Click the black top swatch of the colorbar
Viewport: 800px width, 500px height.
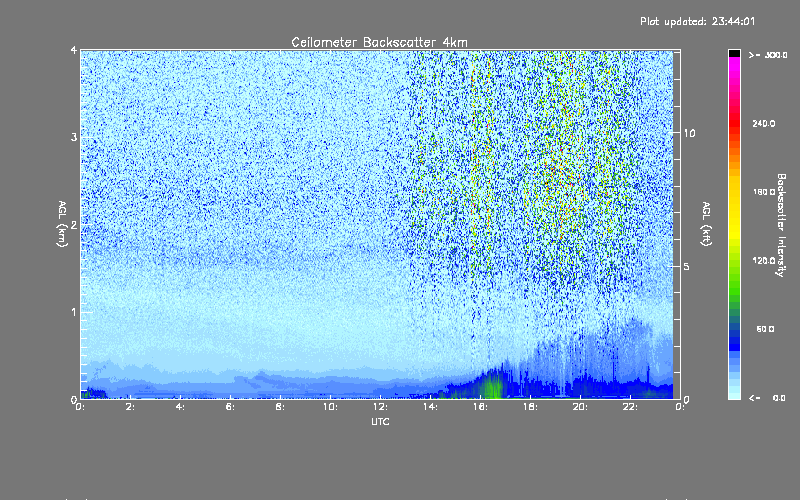click(734, 53)
